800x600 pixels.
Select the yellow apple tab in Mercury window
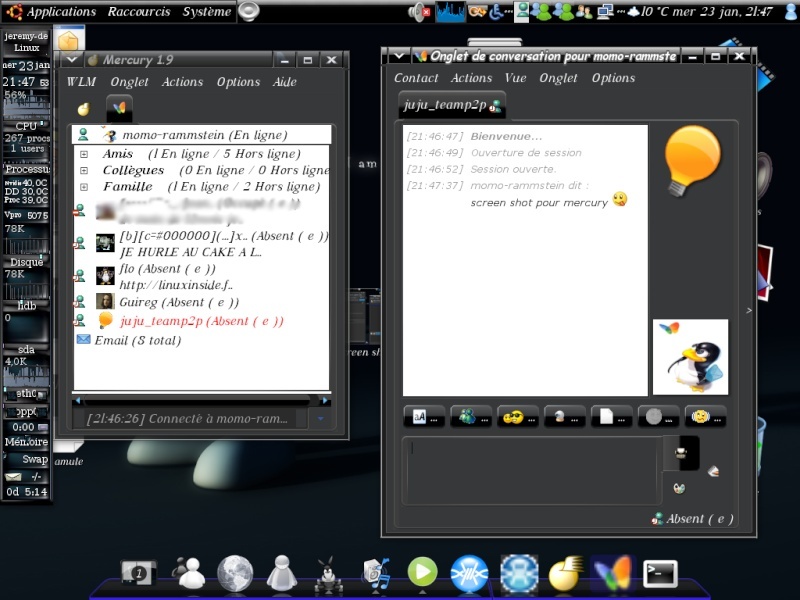pos(84,108)
